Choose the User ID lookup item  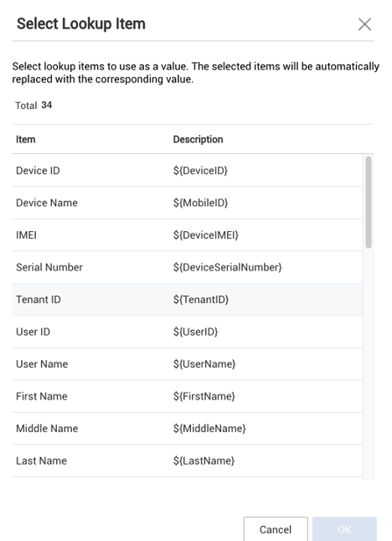tap(188, 332)
